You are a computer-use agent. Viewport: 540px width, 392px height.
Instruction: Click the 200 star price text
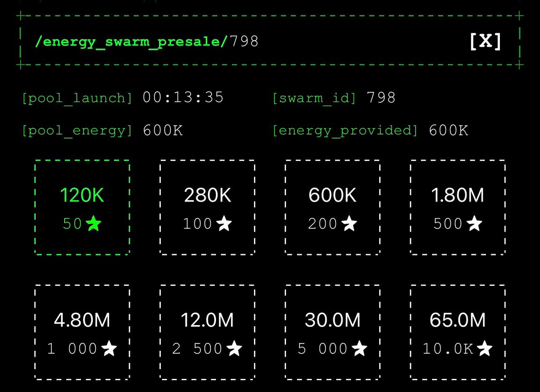pyautogui.click(x=323, y=223)
